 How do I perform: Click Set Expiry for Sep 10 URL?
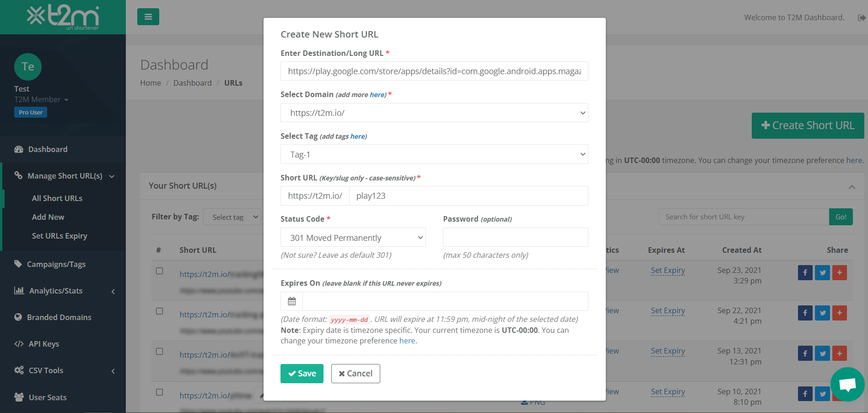pyautogui.click(x=668, y=391)
